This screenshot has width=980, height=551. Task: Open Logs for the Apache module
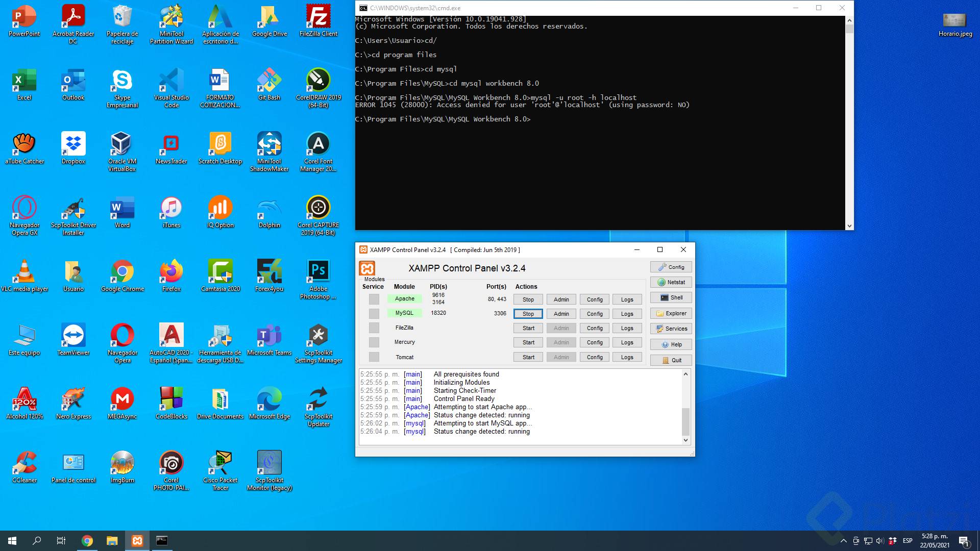[x=627, y=299]
